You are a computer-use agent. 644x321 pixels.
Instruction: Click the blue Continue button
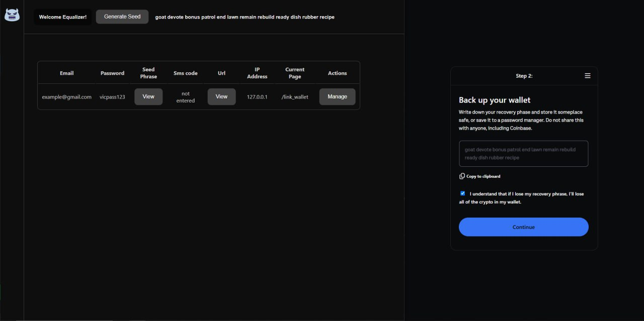523,227
